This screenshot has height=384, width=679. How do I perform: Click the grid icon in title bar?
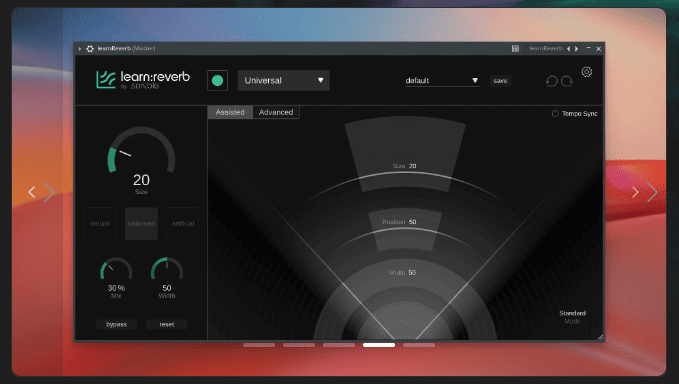point(515,48)
